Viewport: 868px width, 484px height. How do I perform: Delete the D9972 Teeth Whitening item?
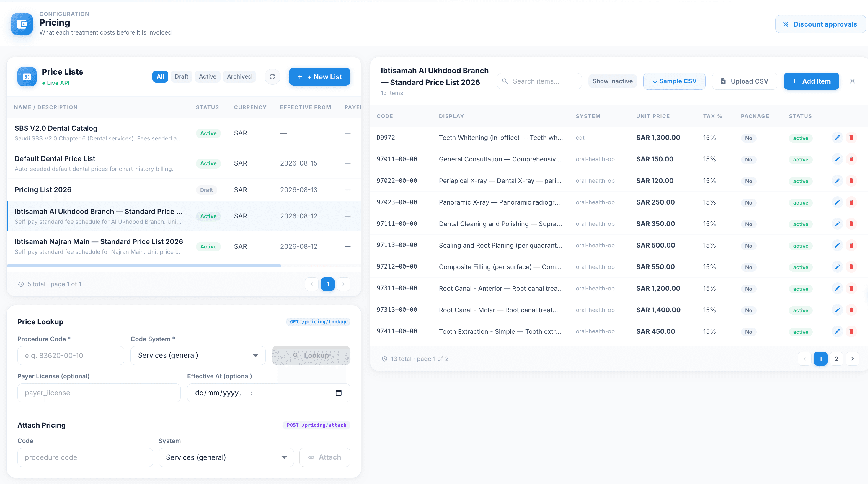pos(851,138)
